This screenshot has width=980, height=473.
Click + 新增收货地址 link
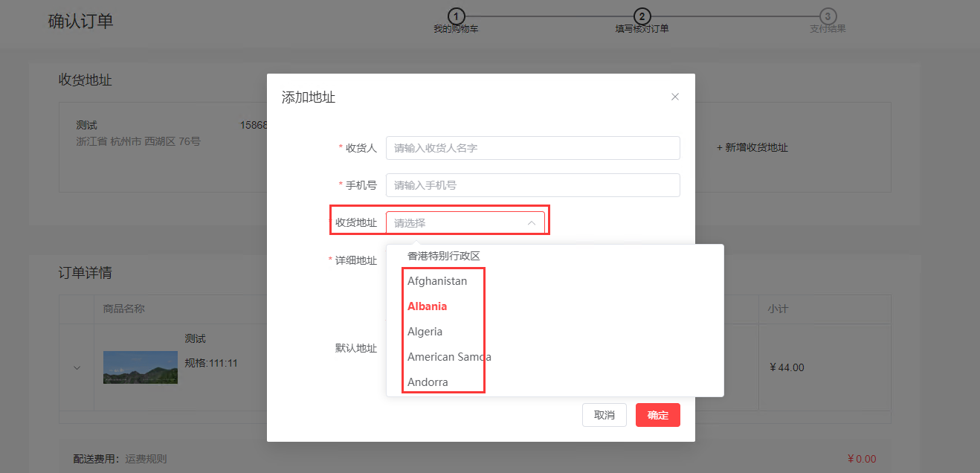tap(752, 147)
